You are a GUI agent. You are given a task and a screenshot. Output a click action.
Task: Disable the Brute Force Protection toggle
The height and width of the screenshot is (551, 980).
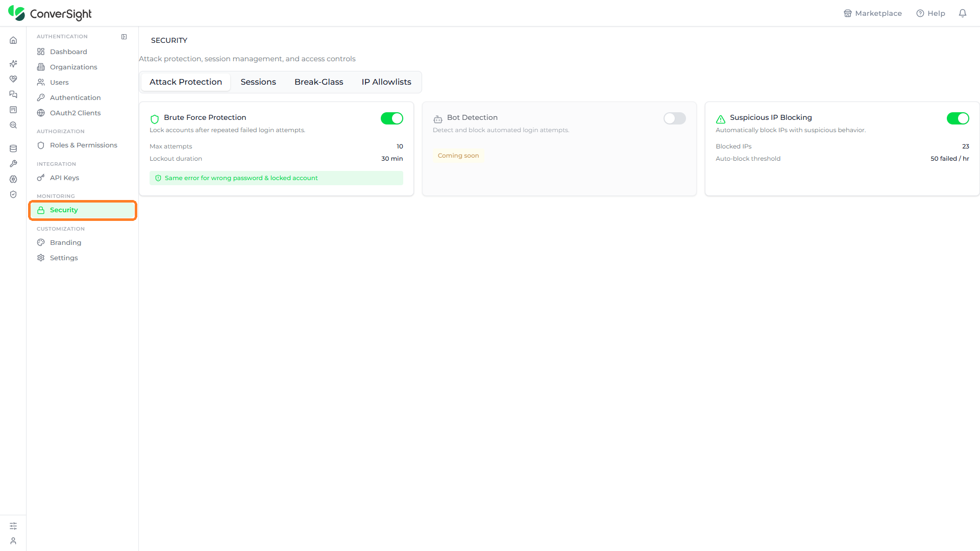pos(392,118)
